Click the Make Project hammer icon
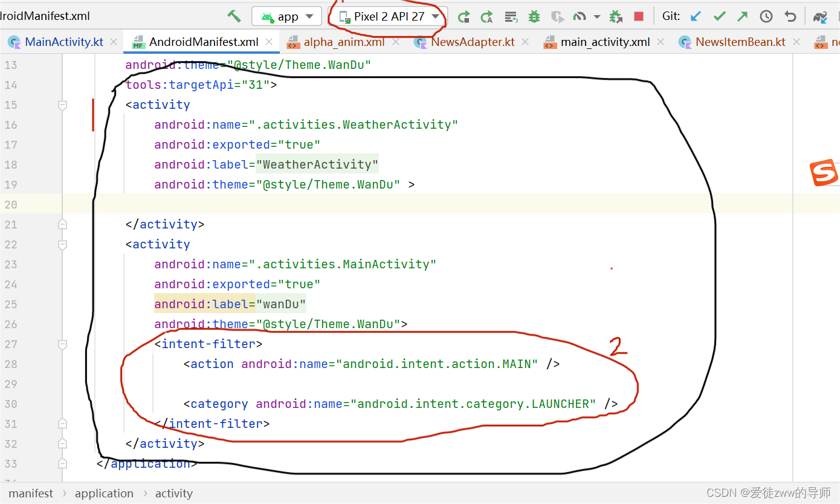The height and width of the screenshot is (504, 840). pyautogui.click(x=234, y=16)
